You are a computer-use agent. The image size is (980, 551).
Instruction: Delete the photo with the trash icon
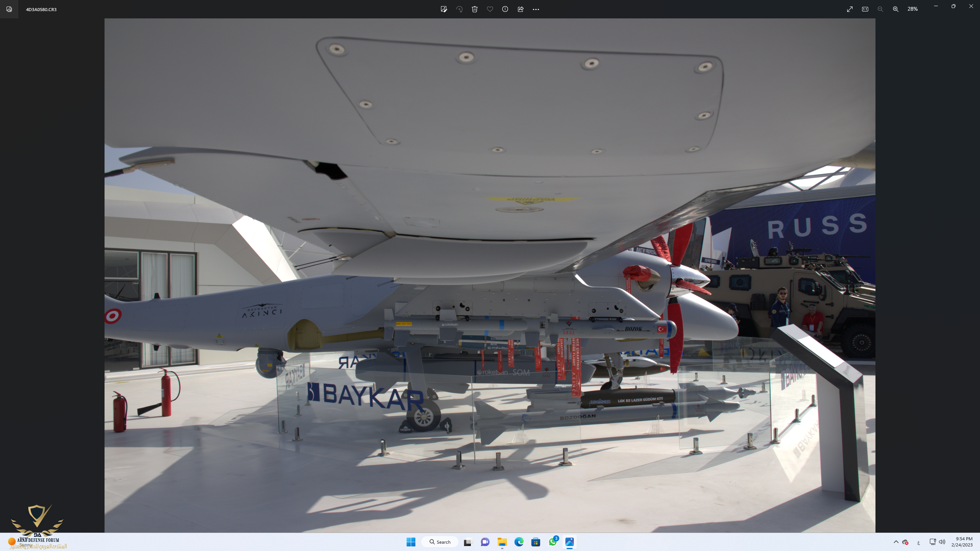tap(475, 9)
